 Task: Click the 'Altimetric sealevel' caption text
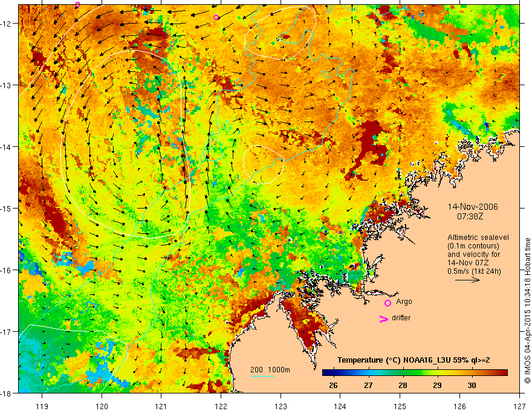(x=478, y=238)
